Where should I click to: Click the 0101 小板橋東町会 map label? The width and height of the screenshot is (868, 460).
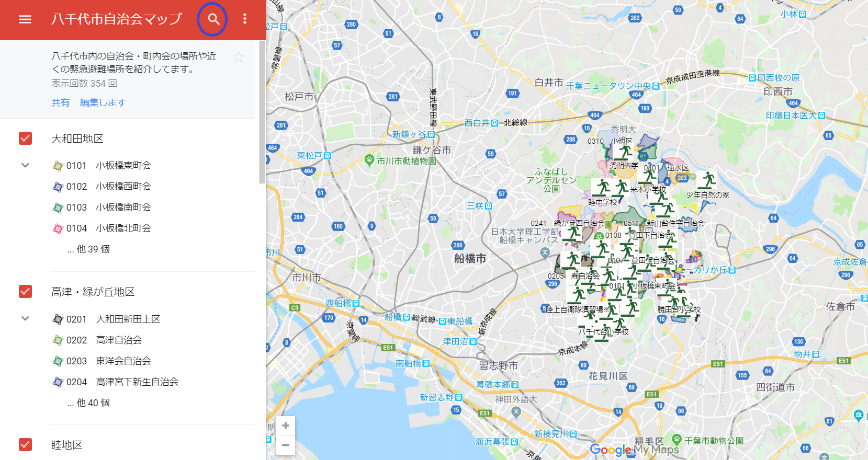[642, 286]
